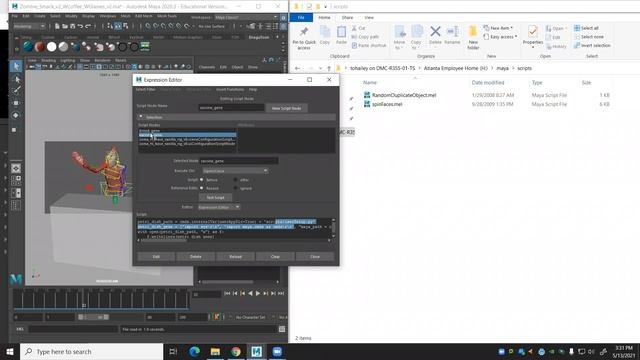Open the Windows menu in Maya menu bar

[x=108, y=16]
